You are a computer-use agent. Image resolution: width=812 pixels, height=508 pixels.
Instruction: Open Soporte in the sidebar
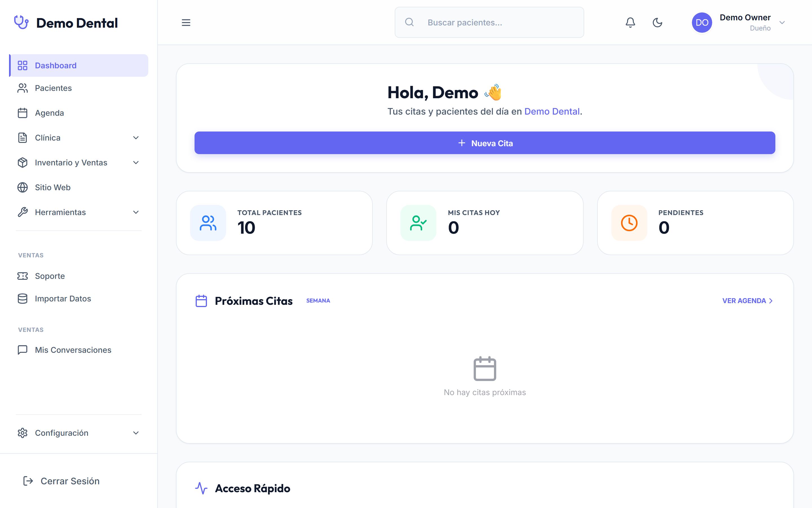pyautogui.click(x=79, y=276)
